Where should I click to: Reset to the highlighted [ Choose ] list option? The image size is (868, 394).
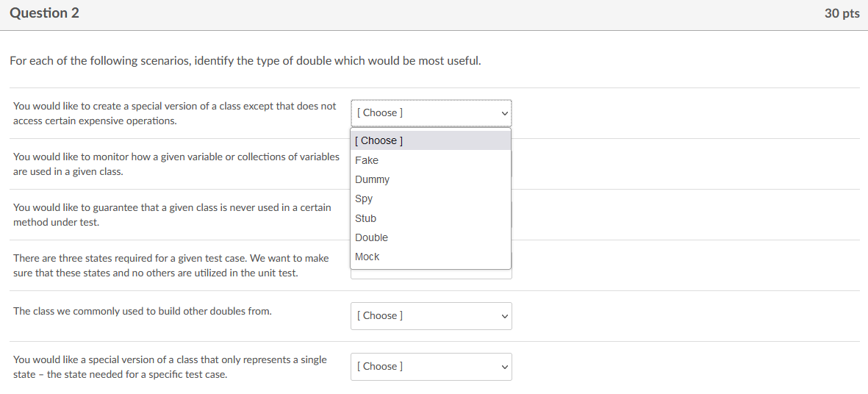pyautogui.click(x=379, y=140)
